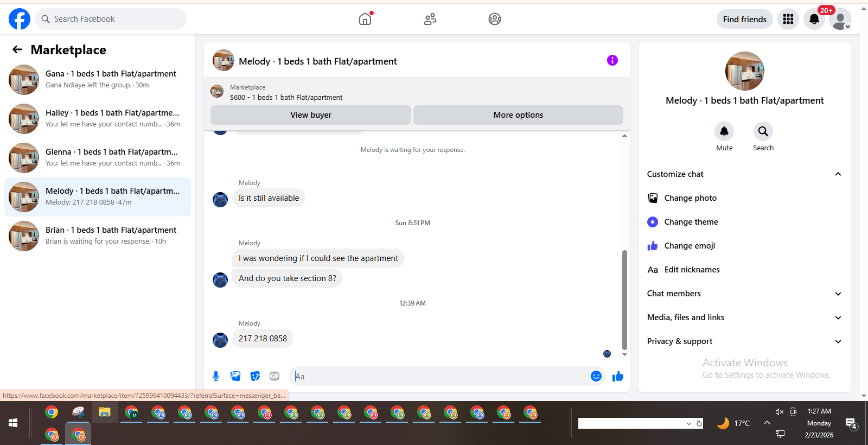Open conversation information purple icon
868x445 pixels.
pyautogui.click(x=612, y=60)
